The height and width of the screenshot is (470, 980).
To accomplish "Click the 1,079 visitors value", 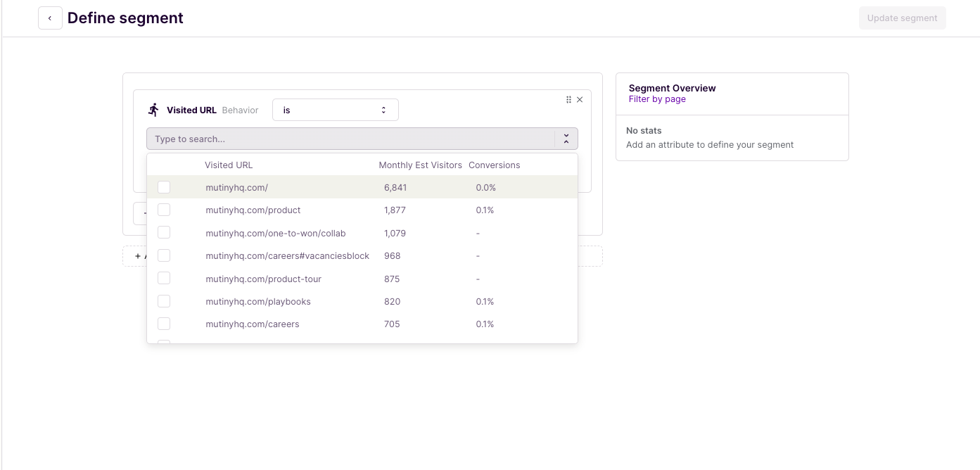I will tap(395, 233).
